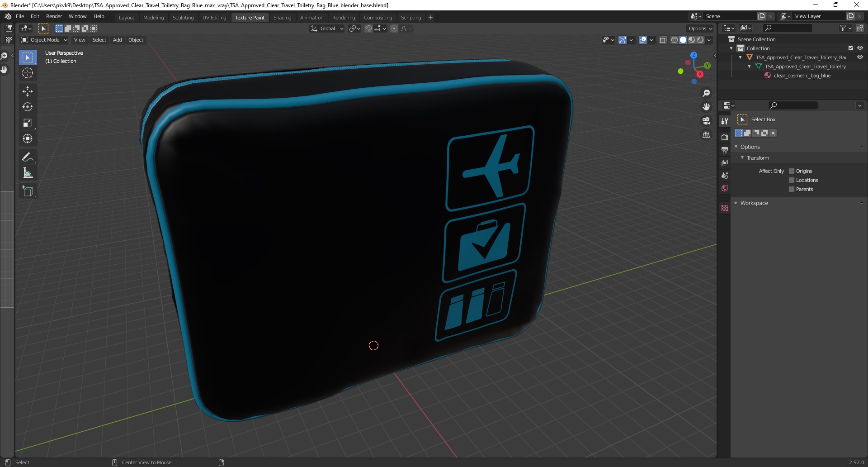Select the Measure tool

pos(28,173)
